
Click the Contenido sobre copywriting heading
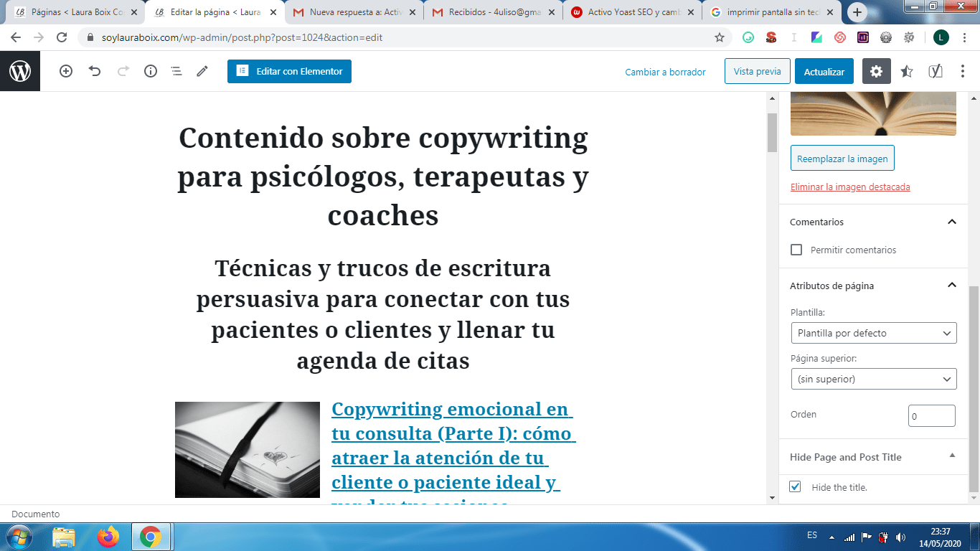[383, 176]
